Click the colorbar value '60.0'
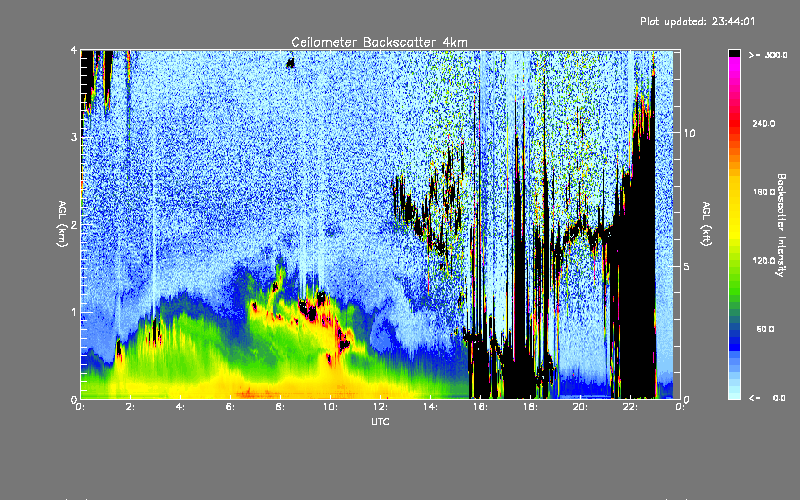The image size is (800, 500). pos(765,329)
